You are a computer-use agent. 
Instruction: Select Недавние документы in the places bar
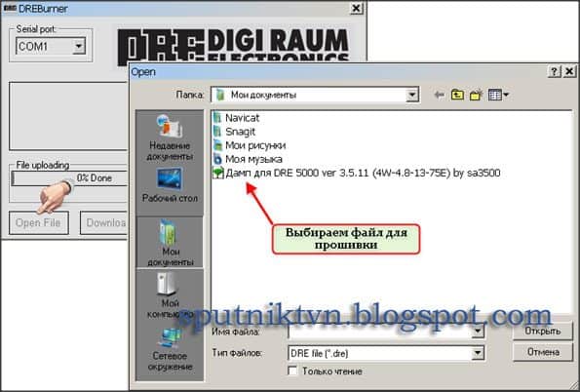pyautogui.click(x=170, y=137)
